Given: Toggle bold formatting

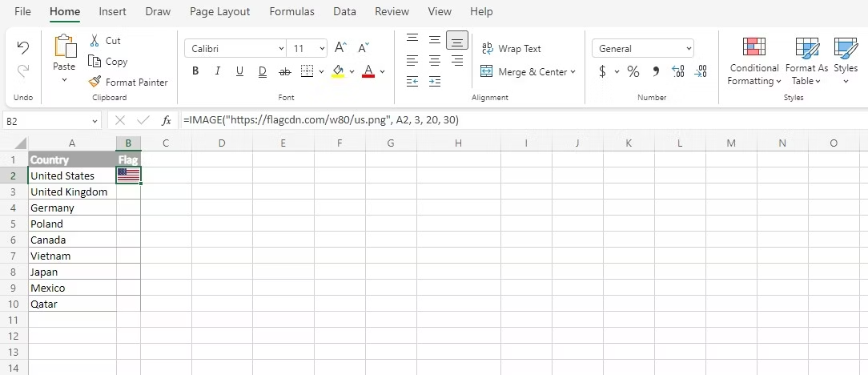Looking at the screenshot, I should pyautogui.click(x=195, y=71).
